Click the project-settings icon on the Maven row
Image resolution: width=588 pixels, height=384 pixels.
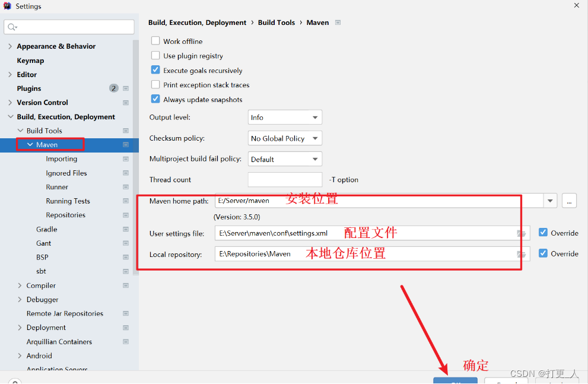(126, 145)
